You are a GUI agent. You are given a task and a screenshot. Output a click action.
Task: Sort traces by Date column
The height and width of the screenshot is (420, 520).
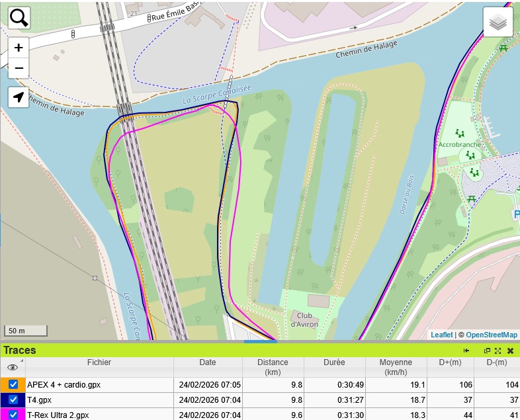(208, 362)
